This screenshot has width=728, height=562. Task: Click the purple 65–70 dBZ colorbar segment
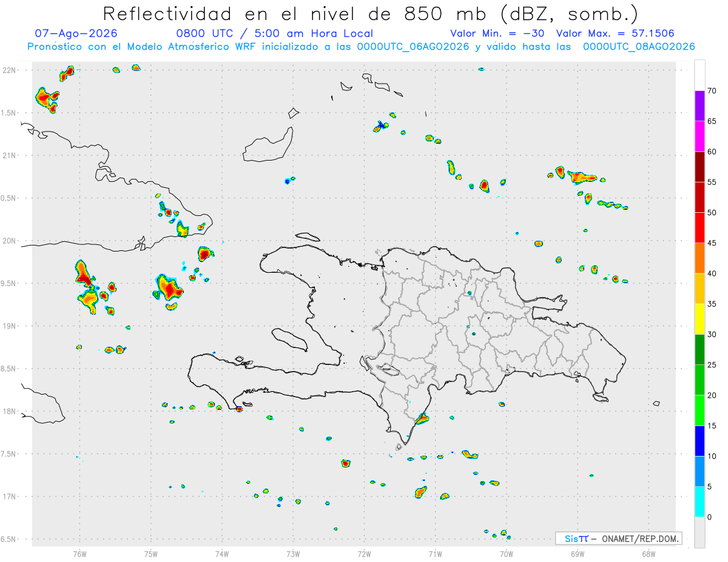pos(699,105)
